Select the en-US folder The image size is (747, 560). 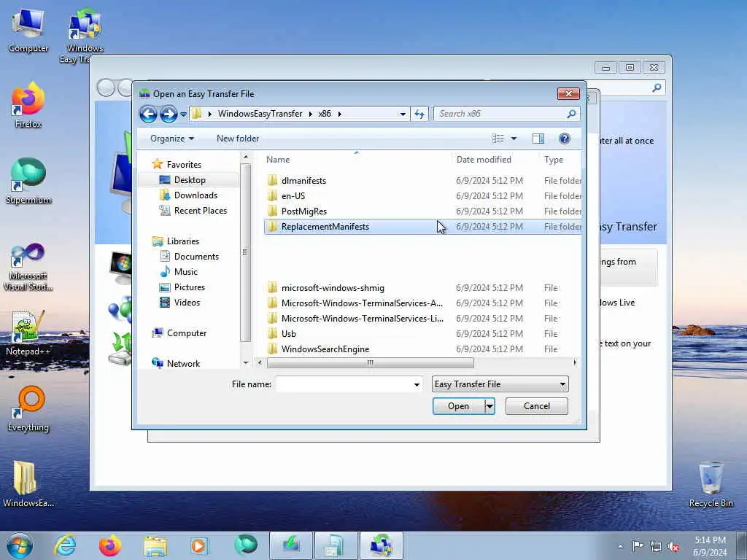point(293,196)
